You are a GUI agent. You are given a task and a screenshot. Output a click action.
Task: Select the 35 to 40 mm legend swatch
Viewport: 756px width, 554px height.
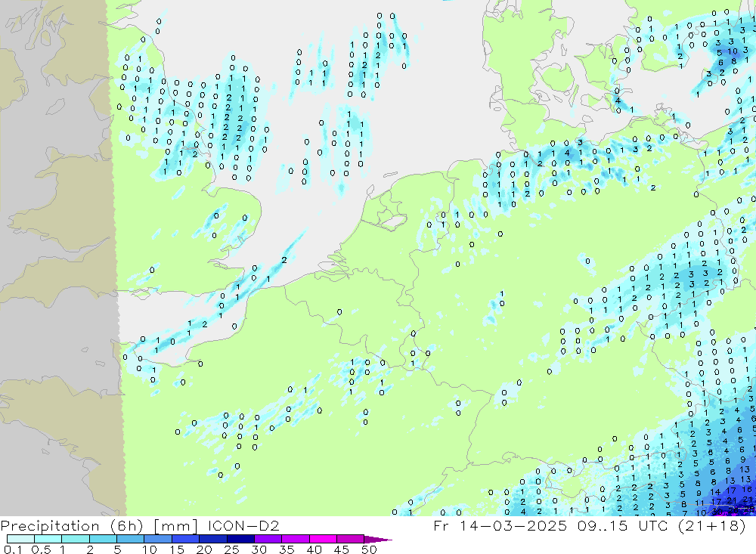point(295,539)
